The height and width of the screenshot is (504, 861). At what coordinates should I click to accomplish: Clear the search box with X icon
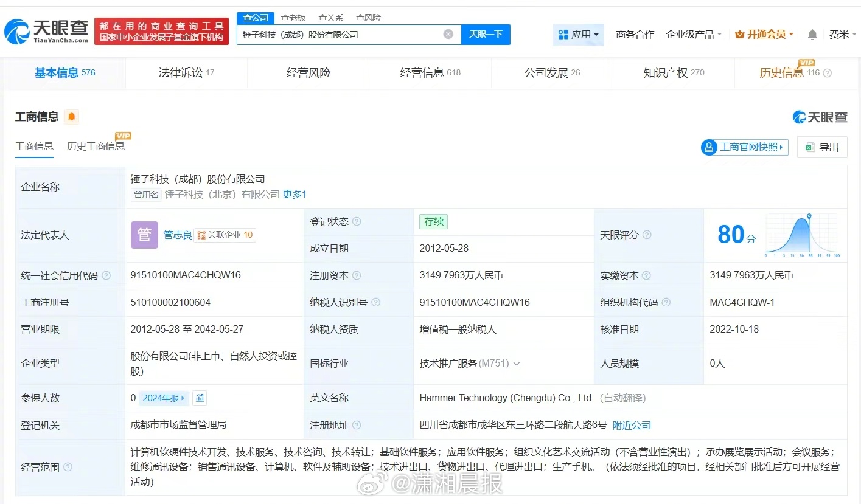[x=448, y=35]
